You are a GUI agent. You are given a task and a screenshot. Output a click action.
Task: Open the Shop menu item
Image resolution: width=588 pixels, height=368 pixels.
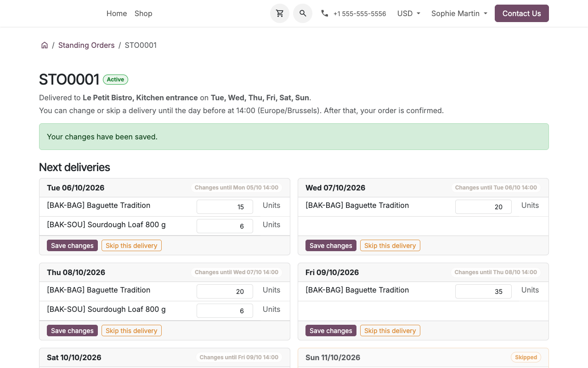point(143,13)
